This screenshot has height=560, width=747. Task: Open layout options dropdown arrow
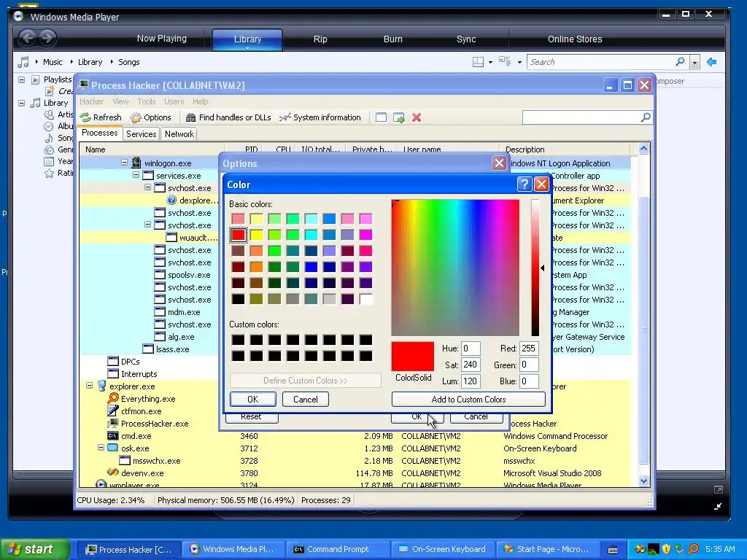point(490,63)
